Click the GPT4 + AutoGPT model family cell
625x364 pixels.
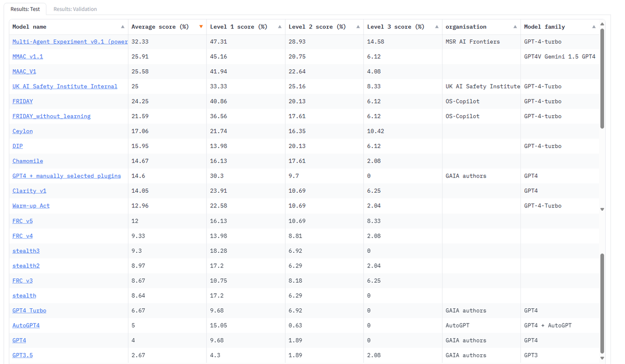(560, 325)
